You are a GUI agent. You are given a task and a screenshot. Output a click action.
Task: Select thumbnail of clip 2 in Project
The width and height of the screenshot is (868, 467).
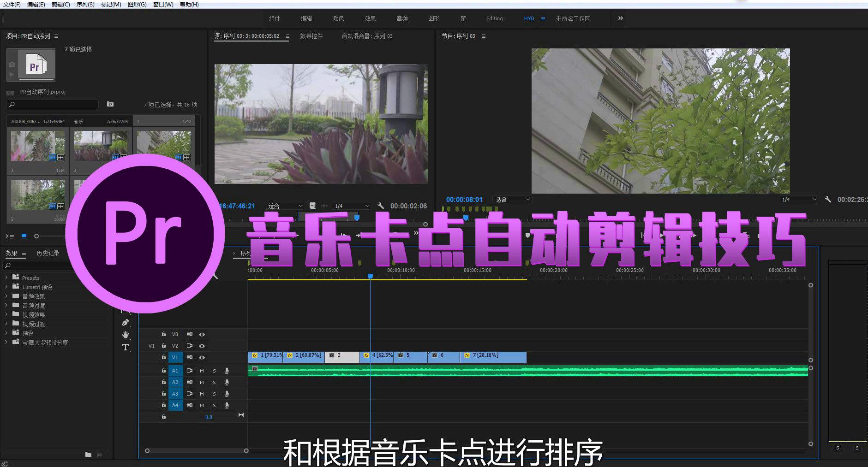pyautogui.click(x=38, y=146)
